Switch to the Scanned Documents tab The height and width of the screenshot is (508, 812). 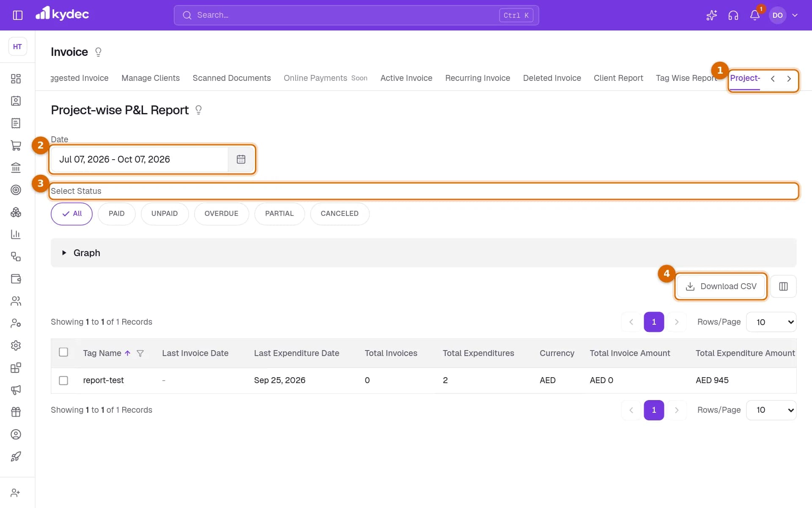[x=232, y=78]
